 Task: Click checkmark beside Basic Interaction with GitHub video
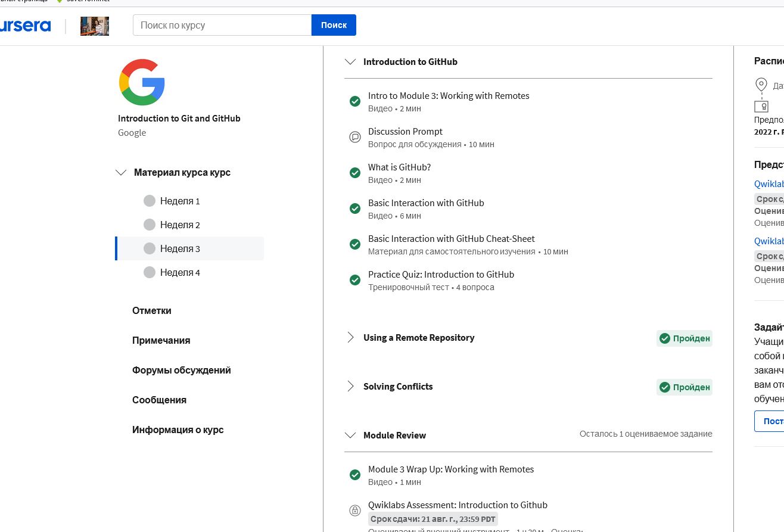point(355,209)
